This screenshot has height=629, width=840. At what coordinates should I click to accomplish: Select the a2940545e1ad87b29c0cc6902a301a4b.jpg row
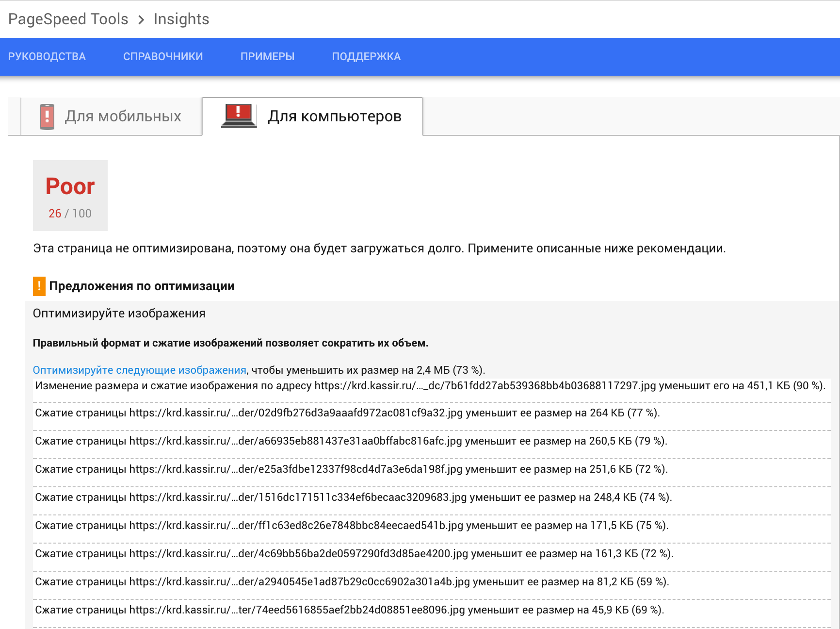[x=432, y=585]
